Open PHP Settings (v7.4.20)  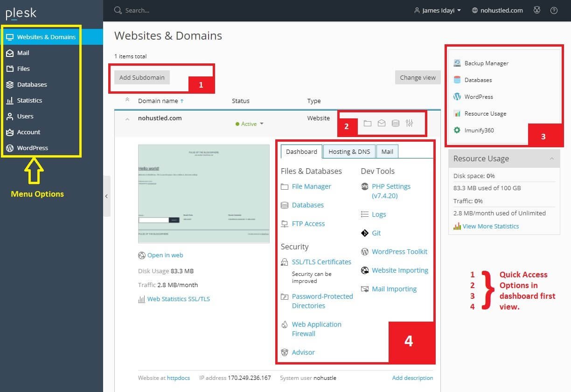391,191
